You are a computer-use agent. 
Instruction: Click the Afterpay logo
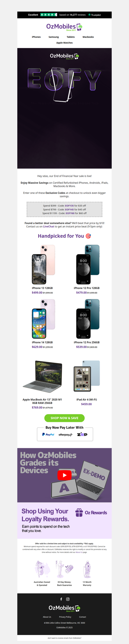coord(65,435)
